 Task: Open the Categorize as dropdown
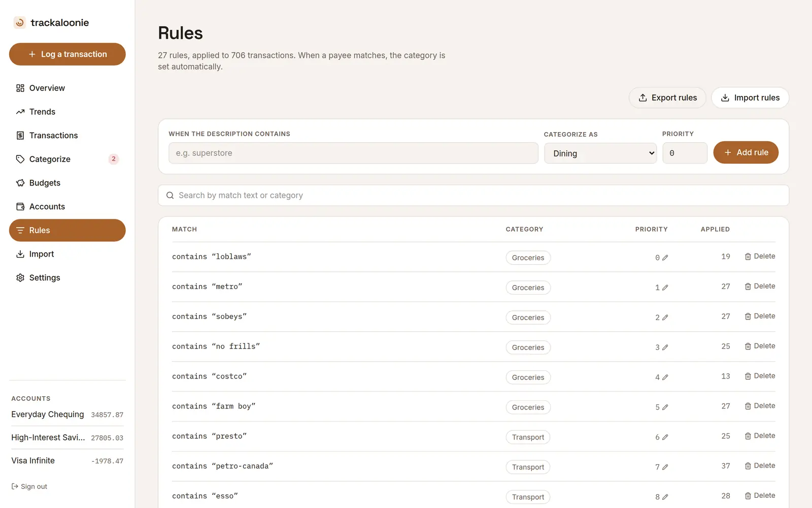click(600, 153)
